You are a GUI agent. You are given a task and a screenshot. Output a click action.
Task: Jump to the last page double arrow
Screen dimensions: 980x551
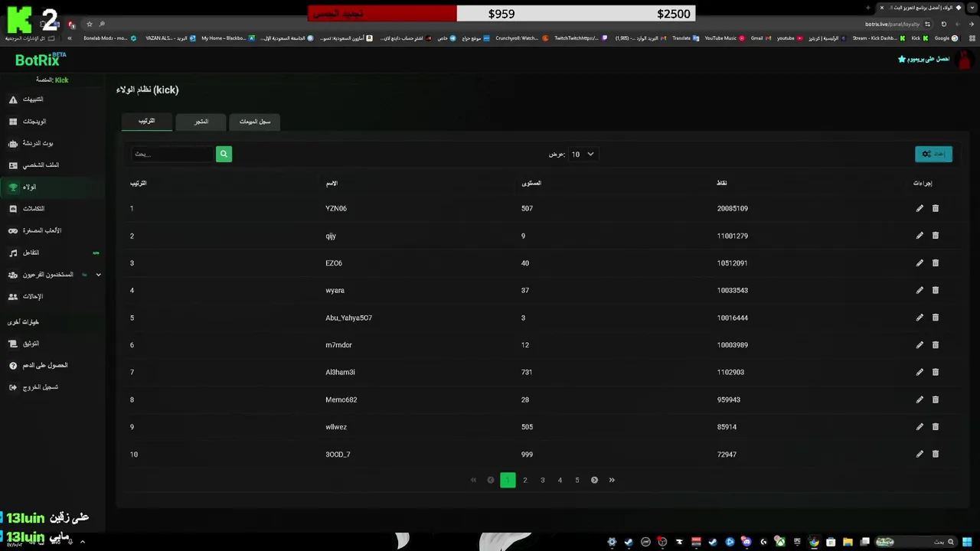pyautogui.click(x=612, y=480)
